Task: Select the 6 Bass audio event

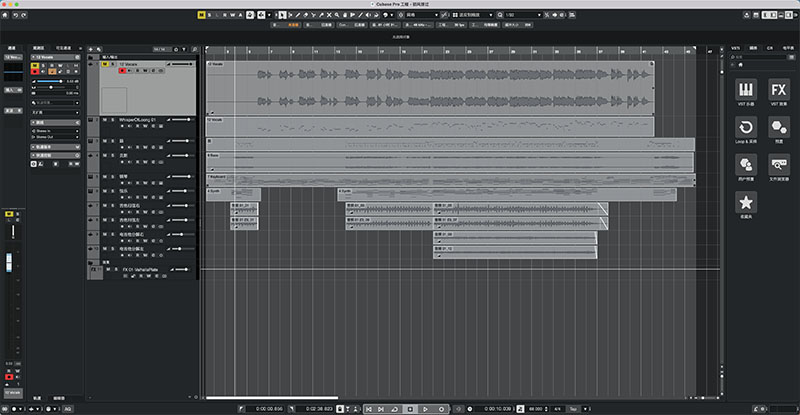Action: click(450, 162)
